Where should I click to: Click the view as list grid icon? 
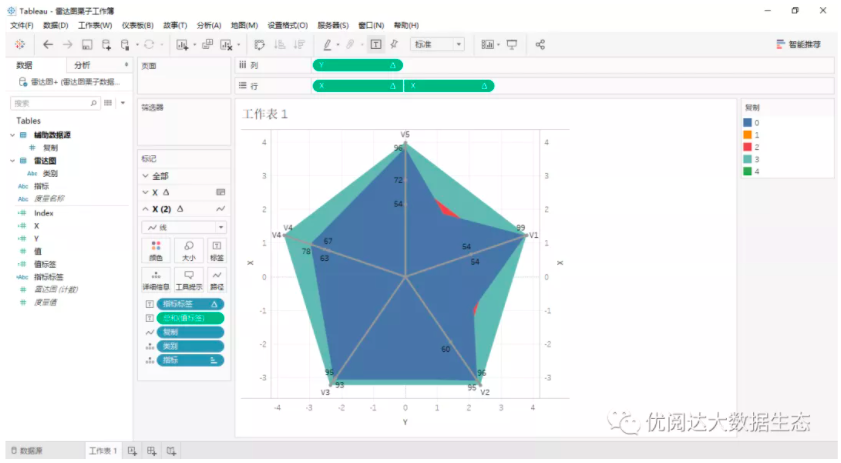[x=108, y=103]
